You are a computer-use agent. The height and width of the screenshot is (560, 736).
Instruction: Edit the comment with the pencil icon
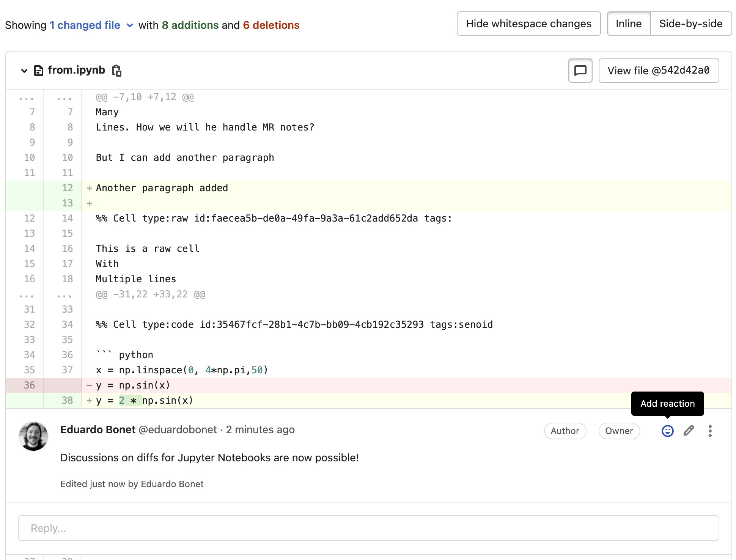(x=689, y=431)
